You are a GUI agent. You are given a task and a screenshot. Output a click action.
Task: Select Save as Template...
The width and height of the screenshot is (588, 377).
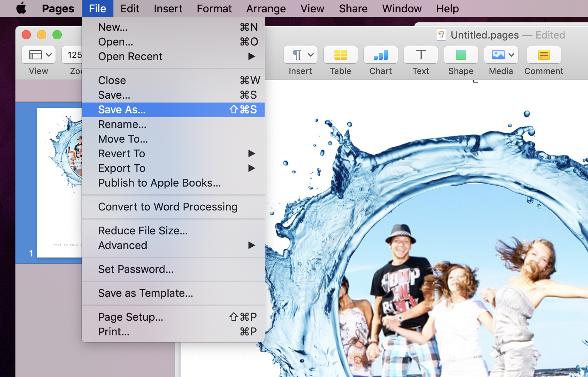pyautogui.click(x=173, y=293)
